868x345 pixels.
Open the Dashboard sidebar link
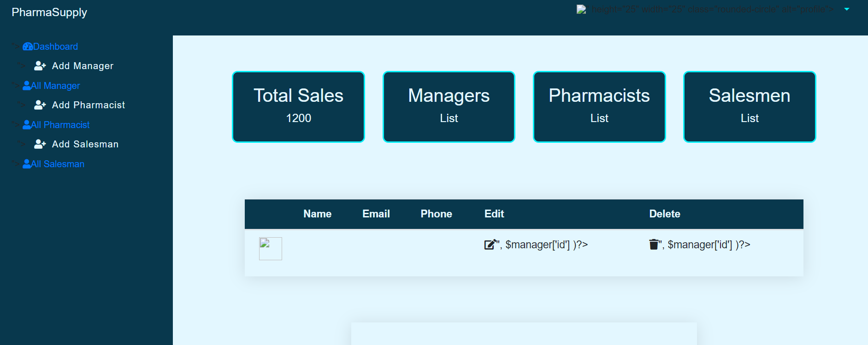(55, 47)
